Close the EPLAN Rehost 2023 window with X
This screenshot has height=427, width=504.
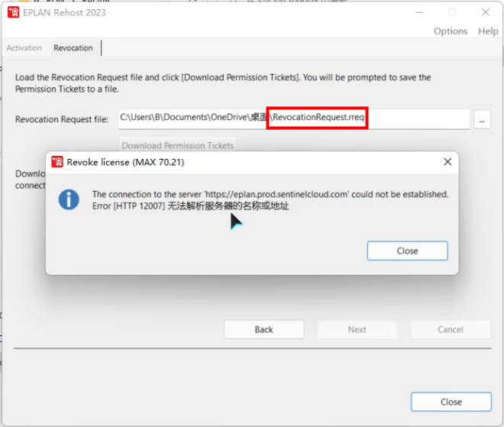click(486, 12)
